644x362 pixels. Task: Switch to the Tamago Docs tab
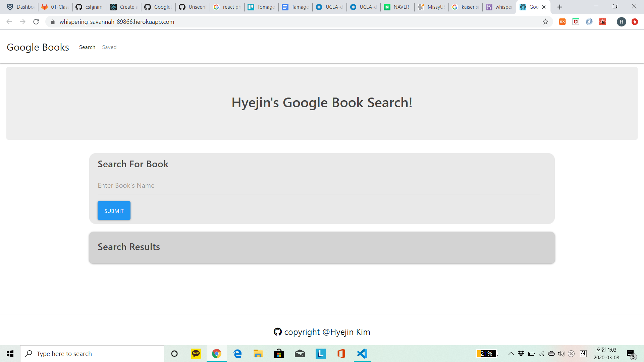point(296,7)
